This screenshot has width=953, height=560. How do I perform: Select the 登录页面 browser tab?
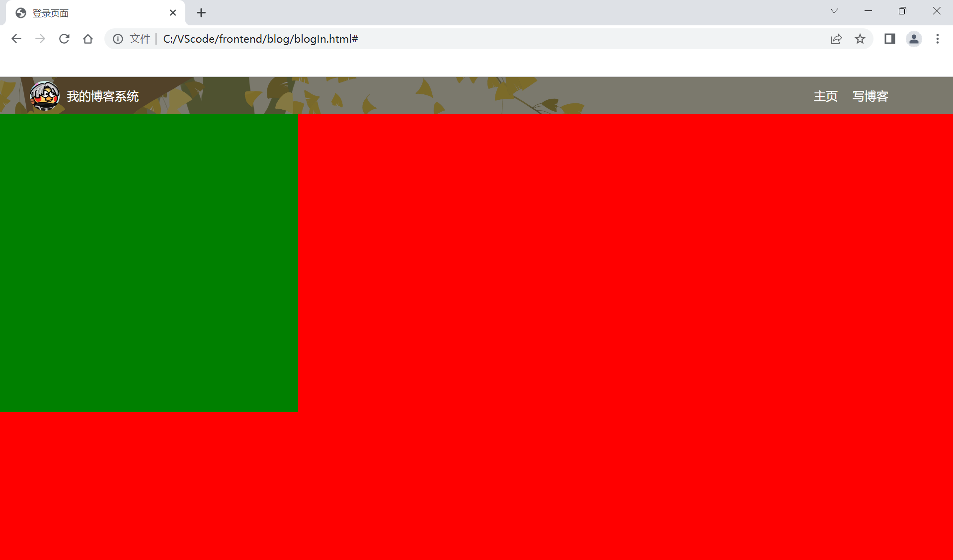(95, 13)
